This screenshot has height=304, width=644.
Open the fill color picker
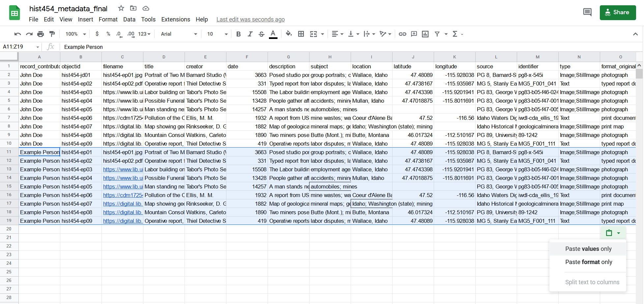coord(289,34)
